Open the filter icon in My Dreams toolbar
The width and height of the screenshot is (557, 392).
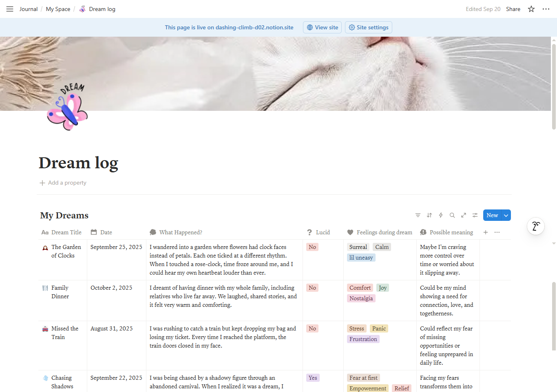tap(418, 215)
